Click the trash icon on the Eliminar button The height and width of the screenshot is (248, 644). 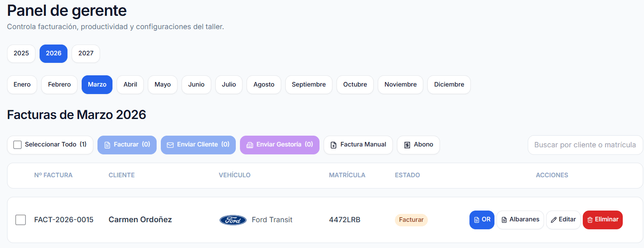[x=590, y=220]
